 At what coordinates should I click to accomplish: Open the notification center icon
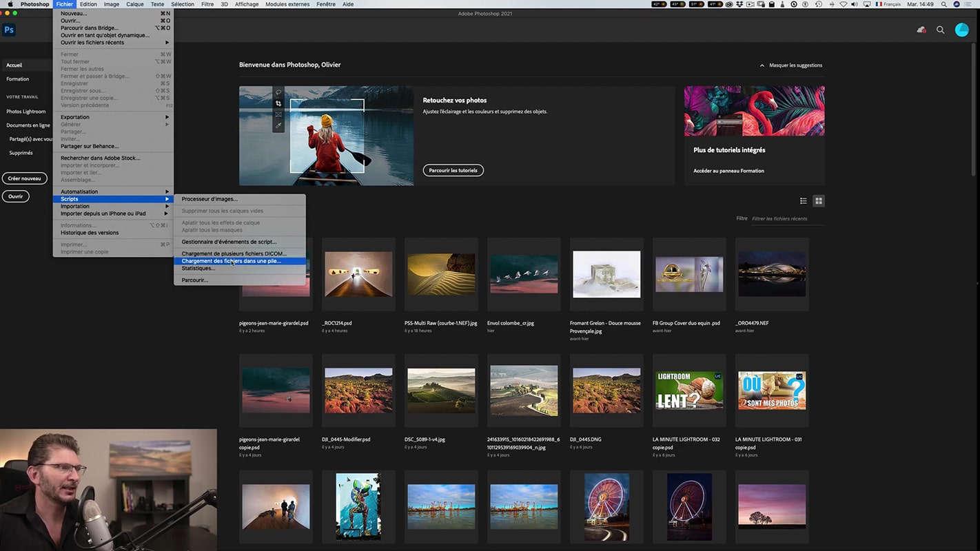969,4
